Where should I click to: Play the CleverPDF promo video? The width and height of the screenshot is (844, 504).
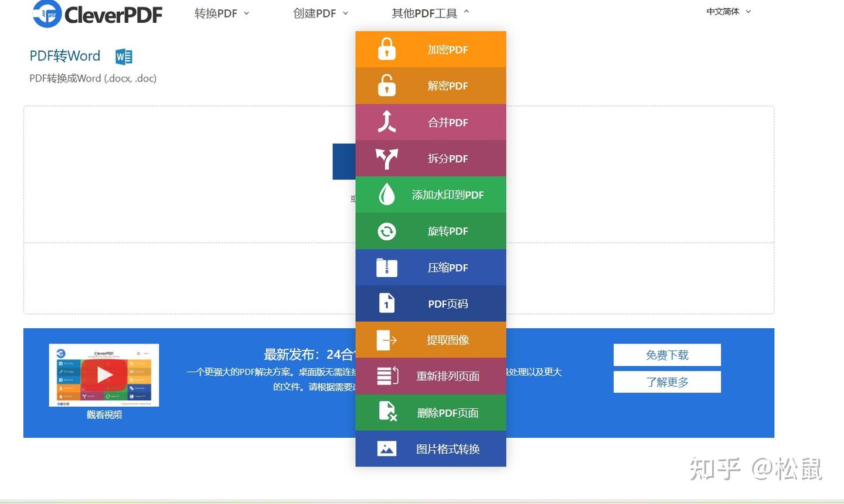tap(104, 375)
